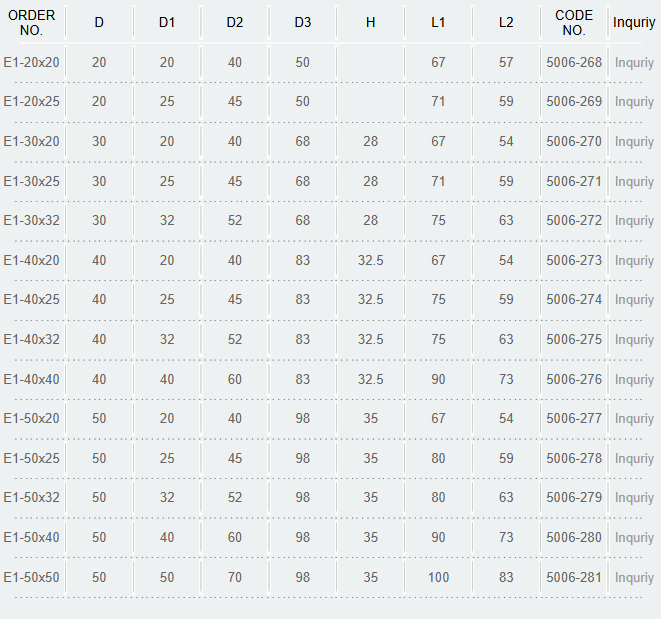Click Inquriy link in E1-30x20 row

click(634, 142)
